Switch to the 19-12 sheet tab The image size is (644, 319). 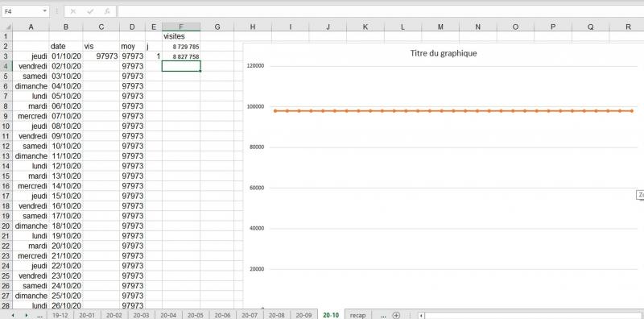(x=60, y=315)
